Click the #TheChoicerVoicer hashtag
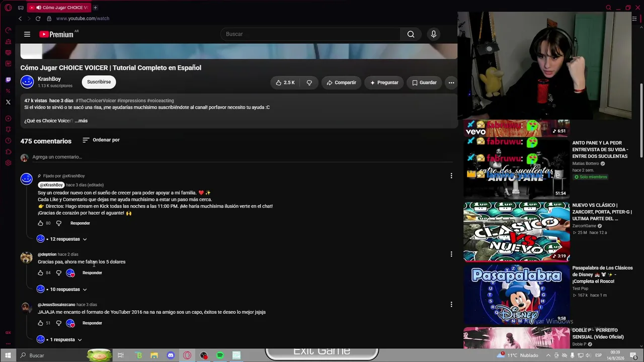This screenshot has width=644, height=362. coord(96,101)
